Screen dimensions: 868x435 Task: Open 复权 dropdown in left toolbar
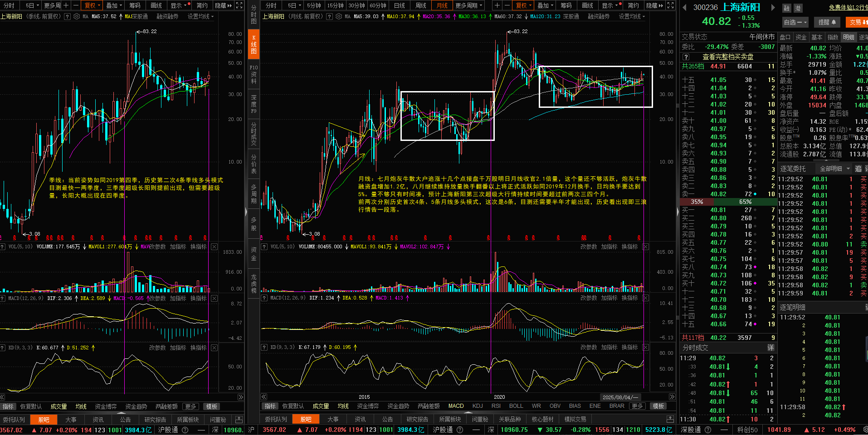(93, 5)
